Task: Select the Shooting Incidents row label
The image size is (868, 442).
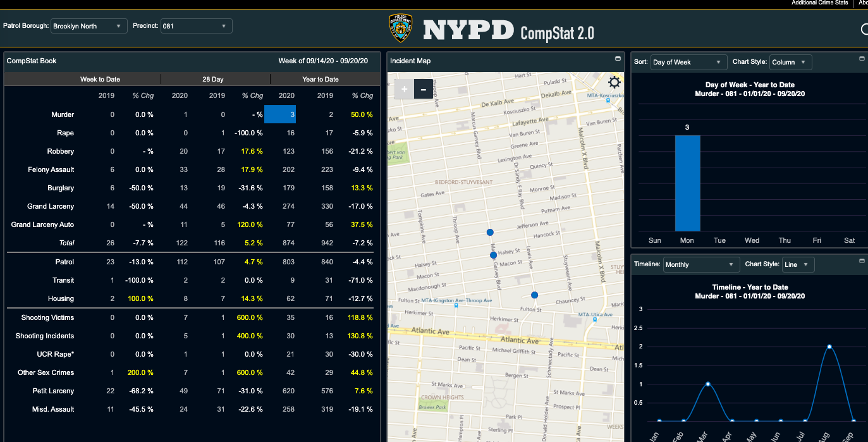Action: 45,336
